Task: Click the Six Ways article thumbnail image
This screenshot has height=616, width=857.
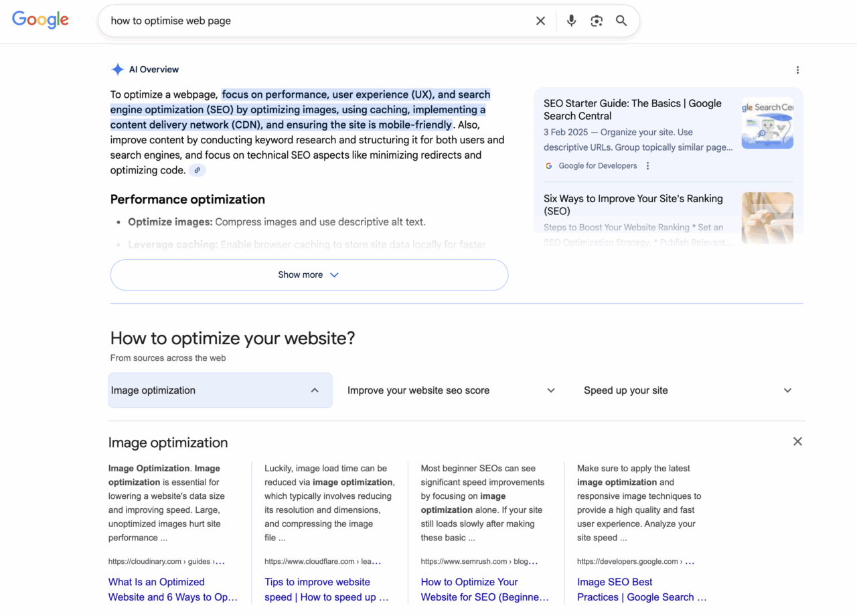Action: (x=767, y=218)
